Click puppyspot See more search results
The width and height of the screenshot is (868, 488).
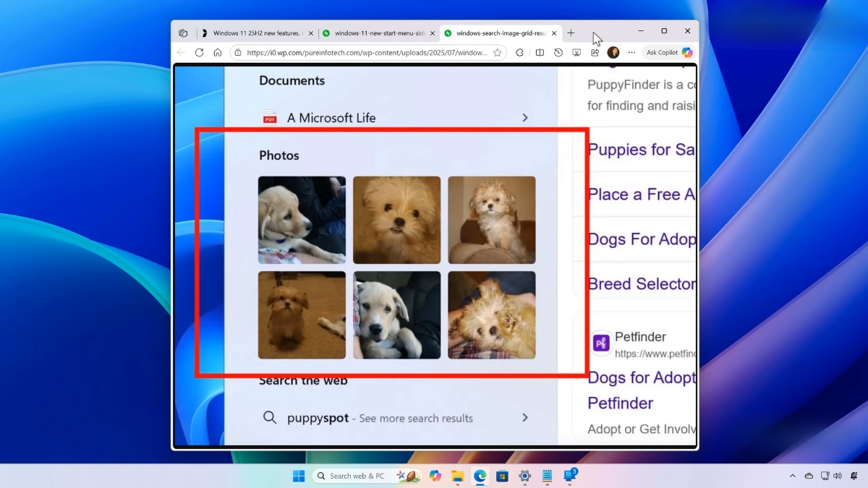coord(396,418)
